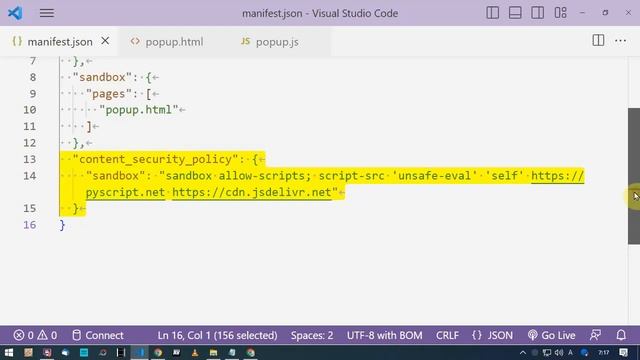Open the Customize Layout icon
Viewport: 640px width, 360px height.
point(560,13)
